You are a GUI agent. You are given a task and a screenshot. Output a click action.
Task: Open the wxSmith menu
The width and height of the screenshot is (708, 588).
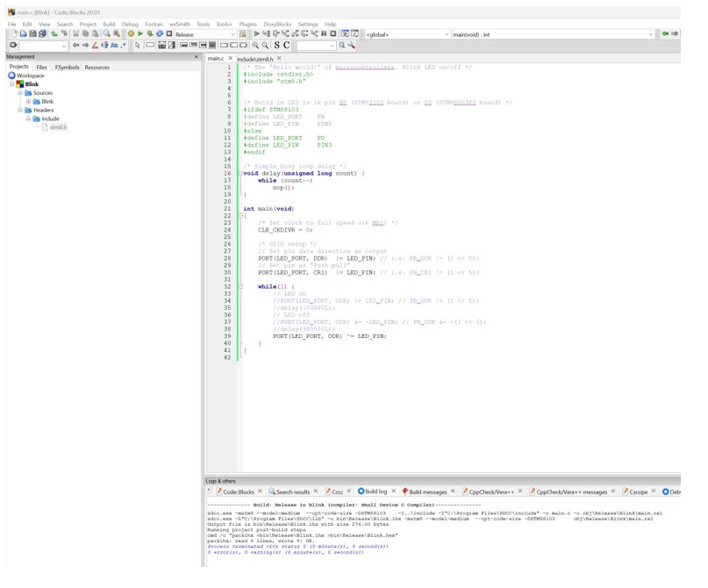180,24
